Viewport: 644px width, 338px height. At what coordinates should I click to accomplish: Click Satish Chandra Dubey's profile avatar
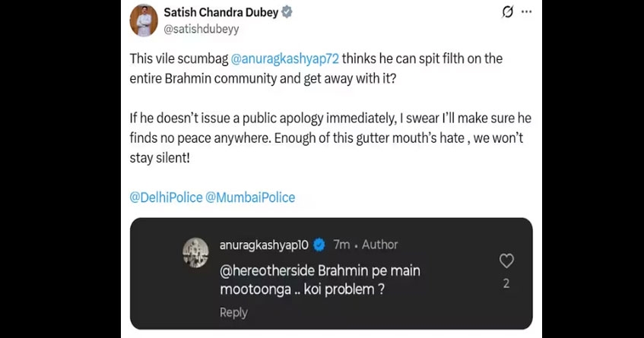coord(144,21)
